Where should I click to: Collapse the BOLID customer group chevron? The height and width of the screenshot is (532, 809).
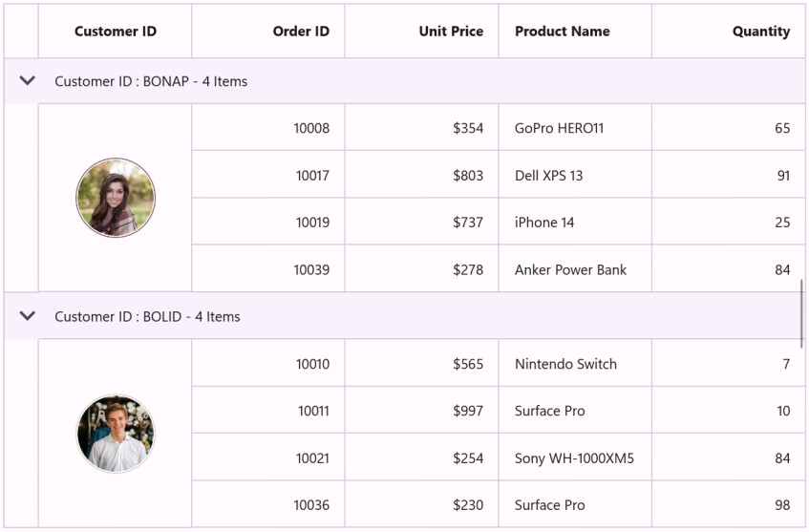coord(28,316)
